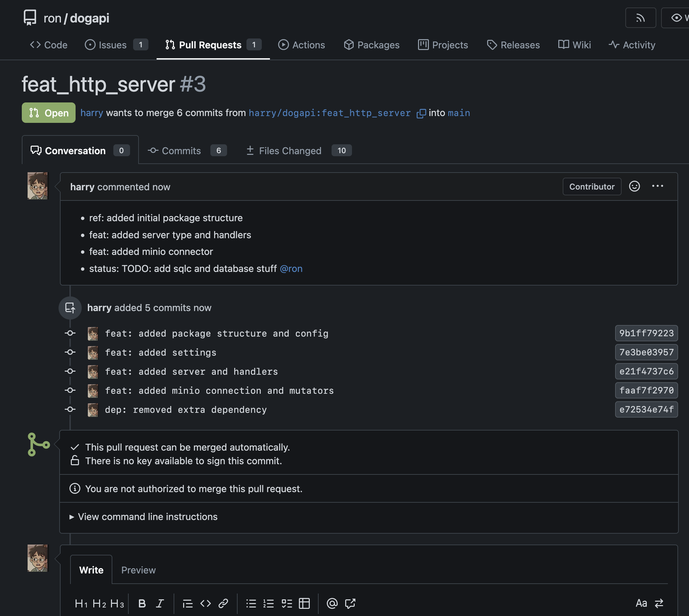This screenshot has width=689, height=616.
Task: Open commit hash faaf7f2970
Action: click(x=646, y=390)
